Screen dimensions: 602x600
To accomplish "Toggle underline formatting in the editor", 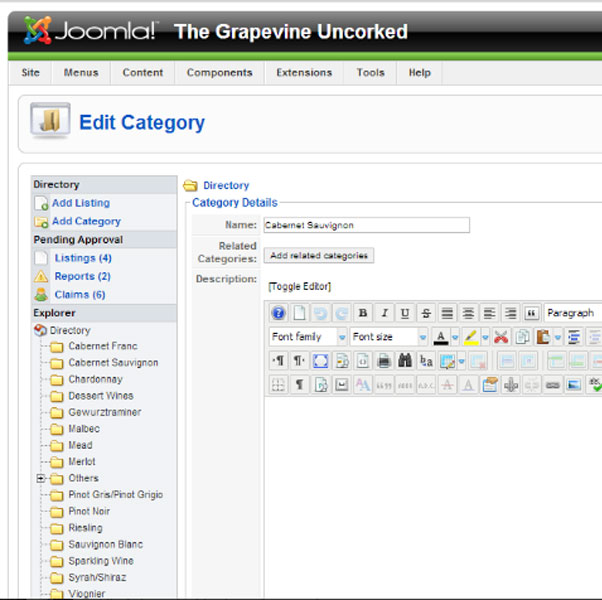I will pos(404,313).
